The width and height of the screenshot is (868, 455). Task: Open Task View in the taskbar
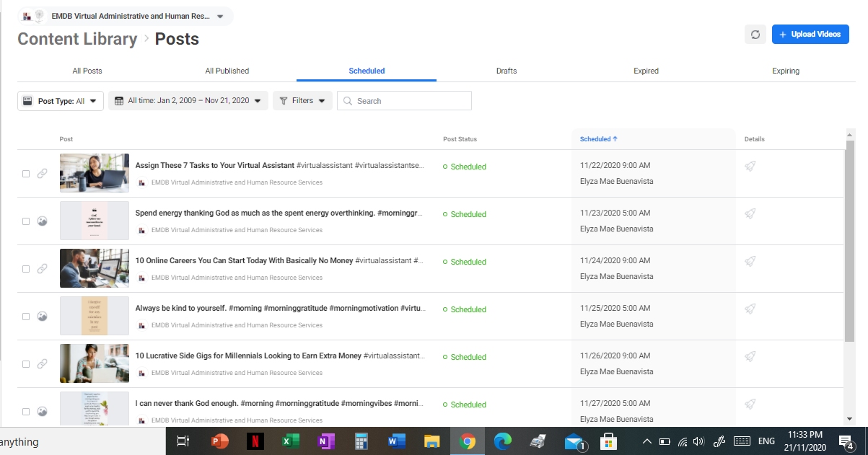point(183,441)
